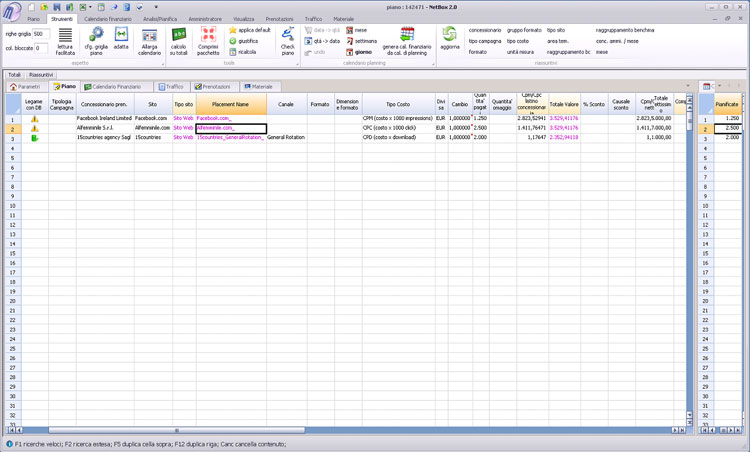Open the quick access toolbar dropdown arrow
The width and height of the screenshot is (750, 452).
point(156,7)
